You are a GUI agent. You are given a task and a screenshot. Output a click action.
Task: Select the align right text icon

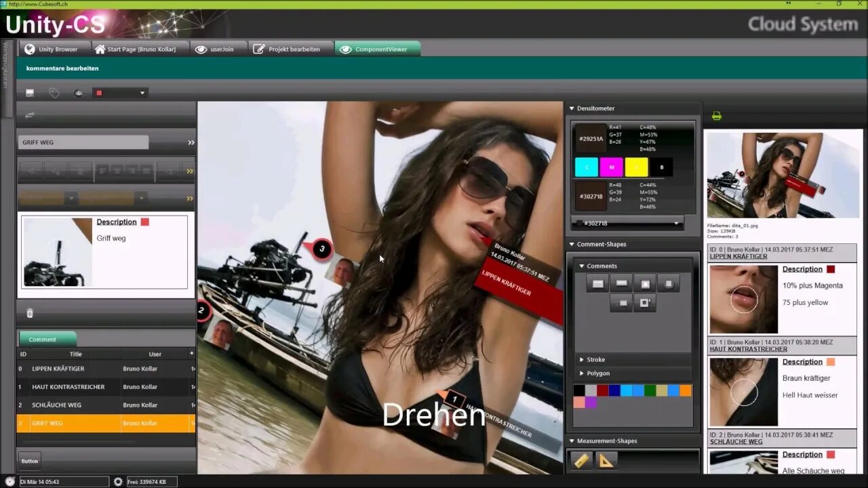coord(132,171)
